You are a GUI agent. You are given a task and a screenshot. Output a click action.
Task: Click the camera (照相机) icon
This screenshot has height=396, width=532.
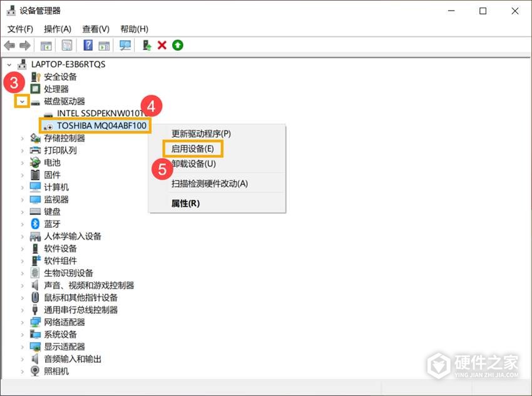tap(35, 371)
